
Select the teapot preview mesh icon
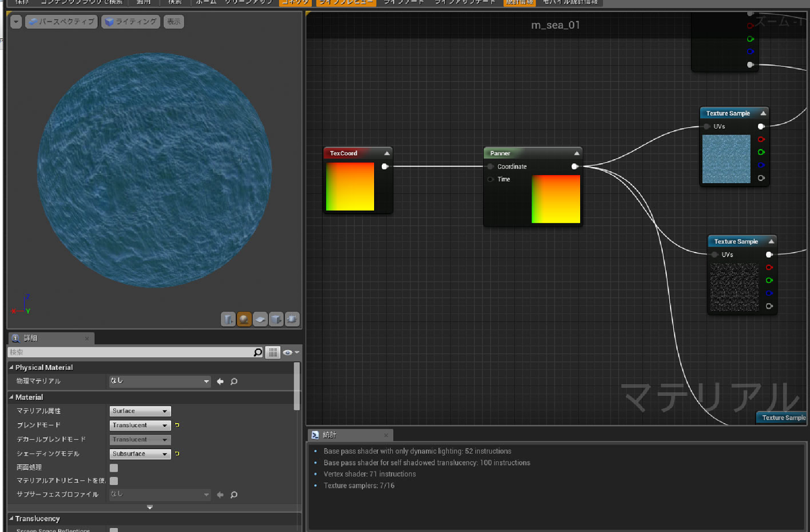(x=293, y=319)
